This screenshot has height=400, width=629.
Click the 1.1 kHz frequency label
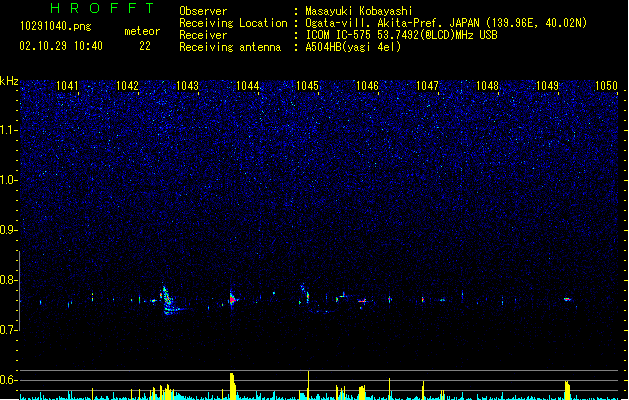(x=9, y=130)
